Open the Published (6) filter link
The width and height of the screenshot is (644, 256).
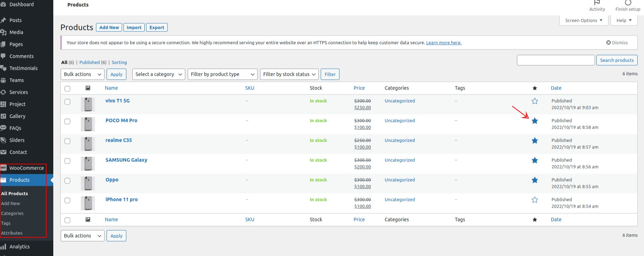pyautogui.click(x=93, y=62)
